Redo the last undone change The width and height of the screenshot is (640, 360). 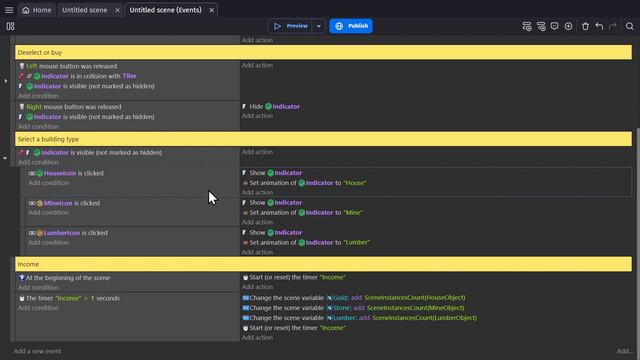pos(613,26)
